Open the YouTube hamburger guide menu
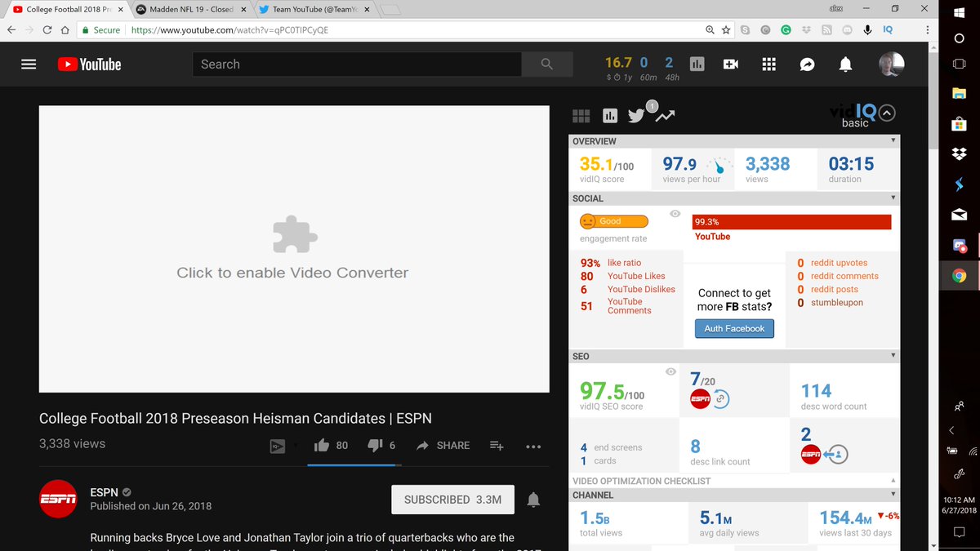The height and width of the screenshot is (551, 980). point(29,64)
